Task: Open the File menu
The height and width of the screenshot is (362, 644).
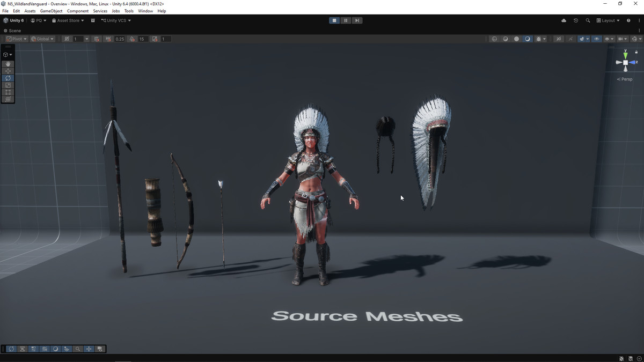Action: click(5, 11)
